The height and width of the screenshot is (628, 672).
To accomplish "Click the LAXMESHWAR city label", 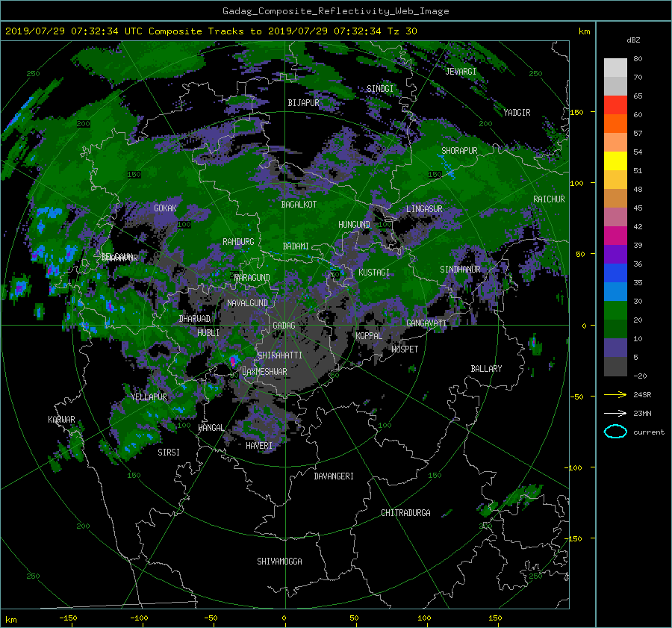I will 264,372.
